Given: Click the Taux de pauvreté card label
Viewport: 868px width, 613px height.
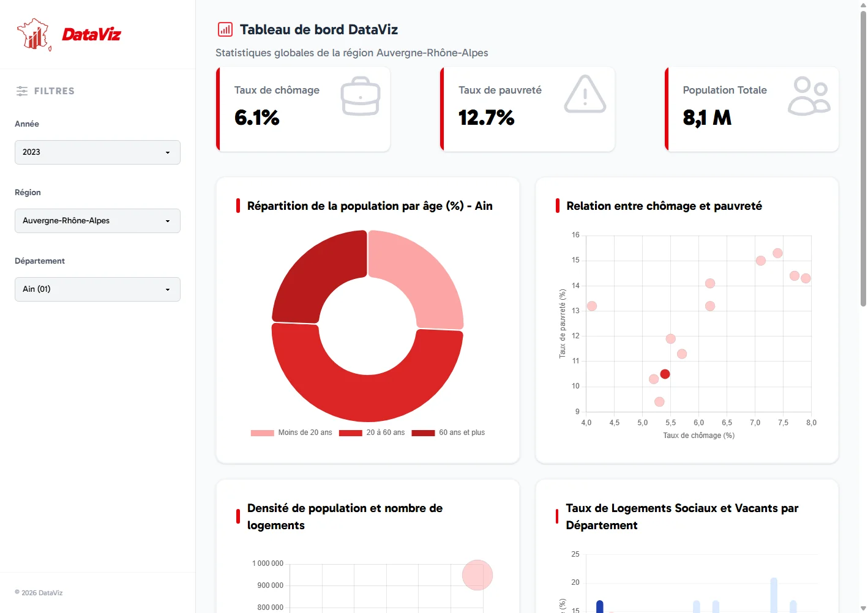Looking at the screenshot, I should (500, 90).
